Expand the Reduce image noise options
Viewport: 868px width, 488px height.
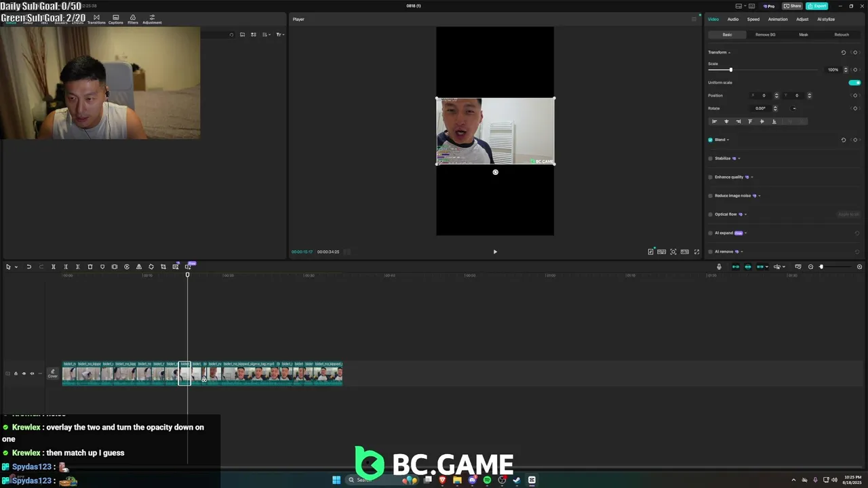coord(759,196)
